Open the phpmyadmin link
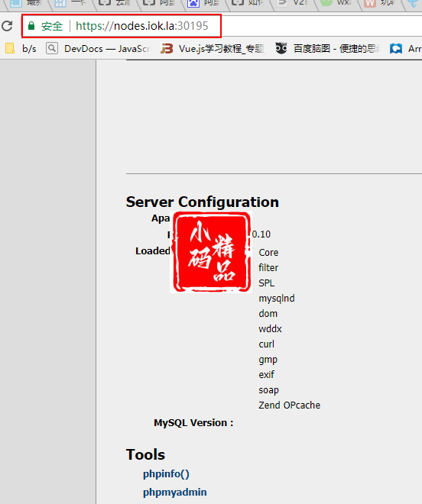 coord(175,492)
